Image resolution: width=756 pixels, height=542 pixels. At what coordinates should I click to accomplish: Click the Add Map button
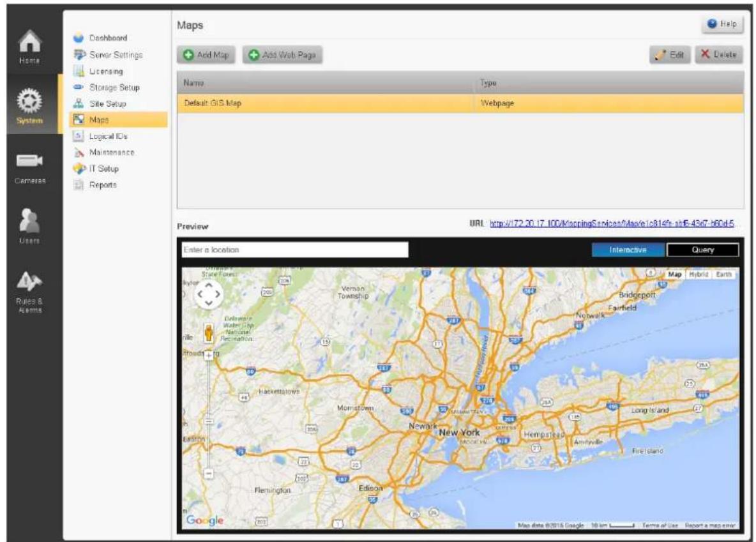[206, 55]
